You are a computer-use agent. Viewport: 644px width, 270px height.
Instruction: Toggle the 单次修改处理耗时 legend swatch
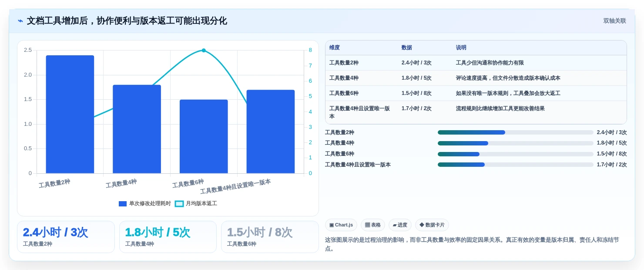(123, 204)
